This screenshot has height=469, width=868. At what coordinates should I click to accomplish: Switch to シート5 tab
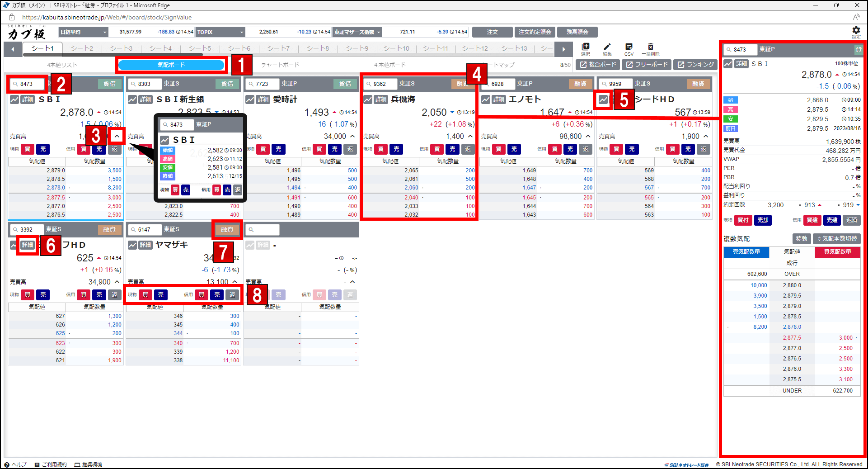click(x=200, y=48)
